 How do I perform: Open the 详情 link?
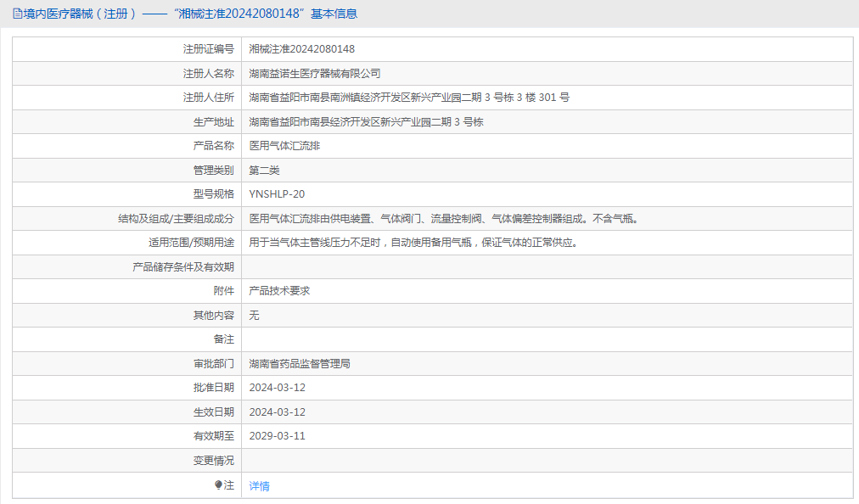259,486
